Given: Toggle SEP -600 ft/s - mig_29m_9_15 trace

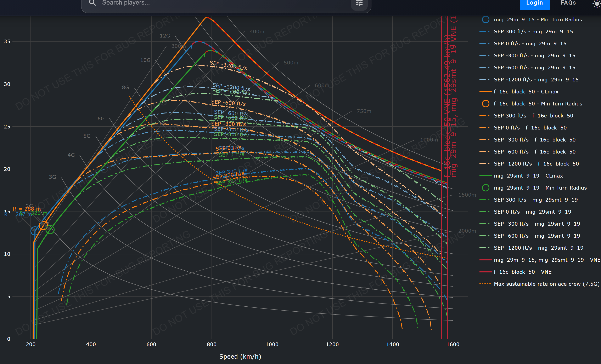Looking at the screenshot, I should (534, 68).
